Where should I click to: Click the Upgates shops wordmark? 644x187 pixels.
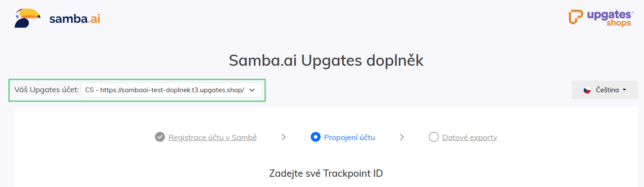610,18
